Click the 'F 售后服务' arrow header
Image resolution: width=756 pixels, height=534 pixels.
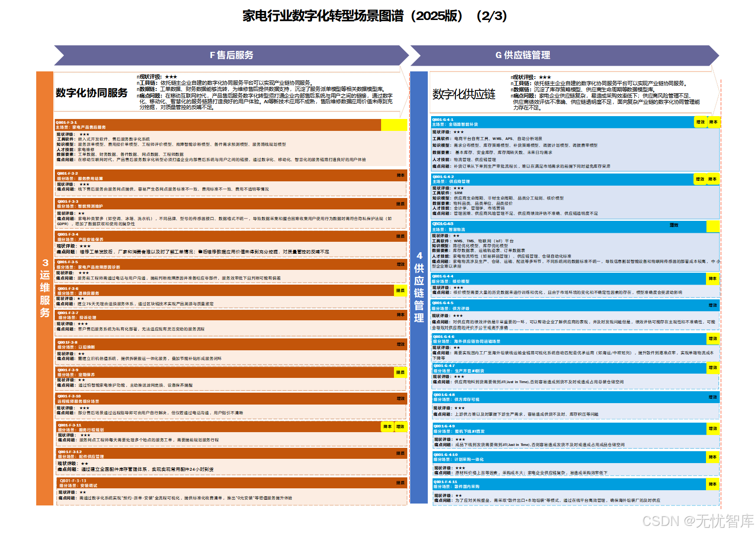point(232,55)
